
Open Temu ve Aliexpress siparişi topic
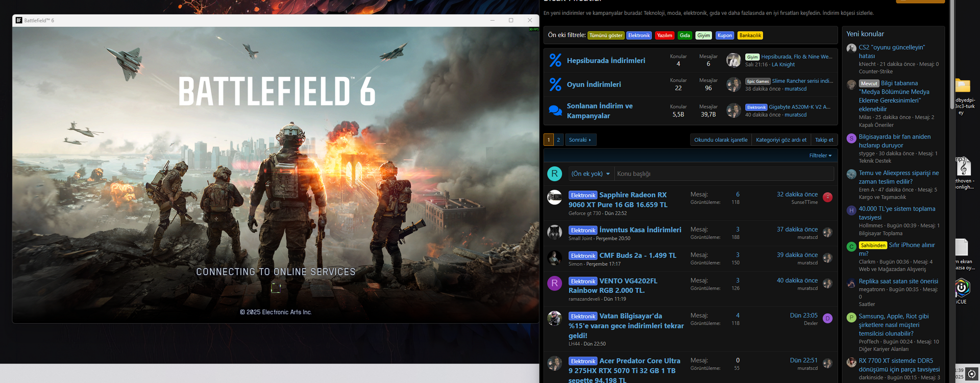[899, 177]
